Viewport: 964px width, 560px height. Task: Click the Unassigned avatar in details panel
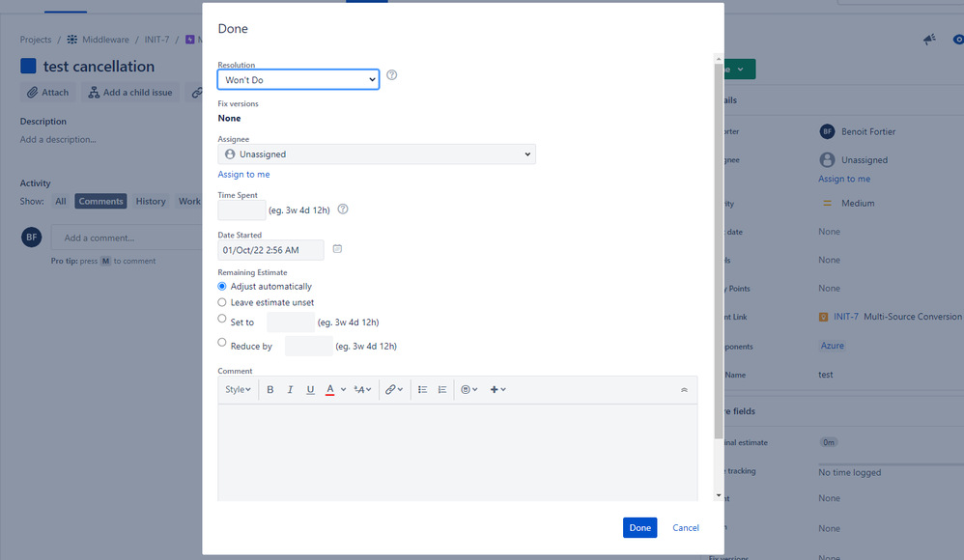coord(827,160)
